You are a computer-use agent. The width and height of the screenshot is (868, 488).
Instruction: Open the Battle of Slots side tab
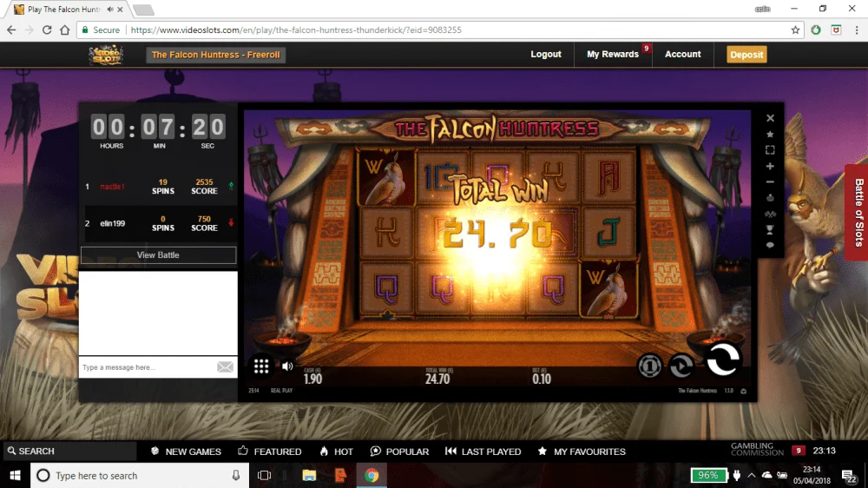858,213
